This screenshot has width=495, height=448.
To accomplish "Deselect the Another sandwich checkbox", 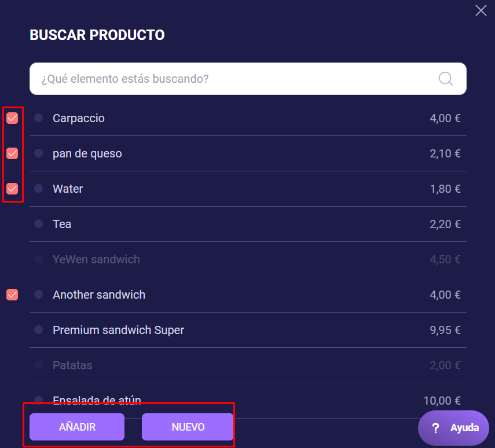I will (x=12, y=295).
